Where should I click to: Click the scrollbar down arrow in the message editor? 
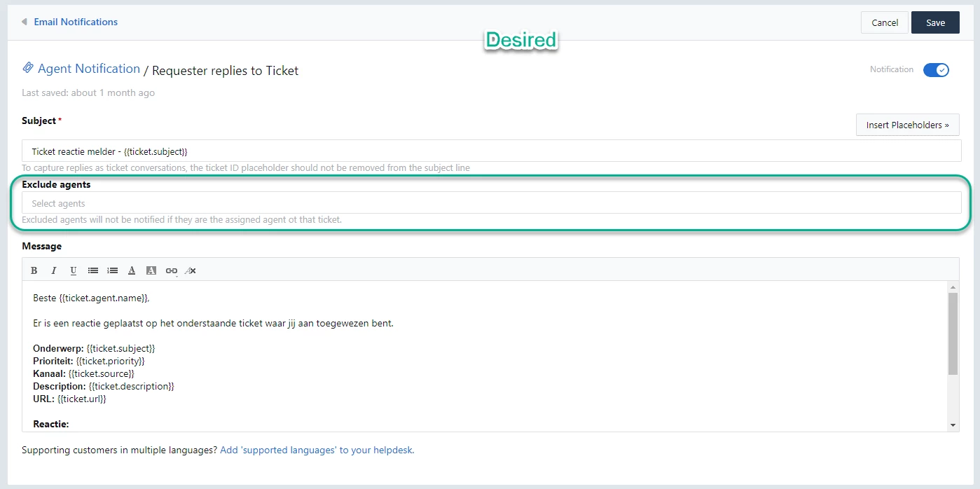pyautogui.click(x=953, y=425)
